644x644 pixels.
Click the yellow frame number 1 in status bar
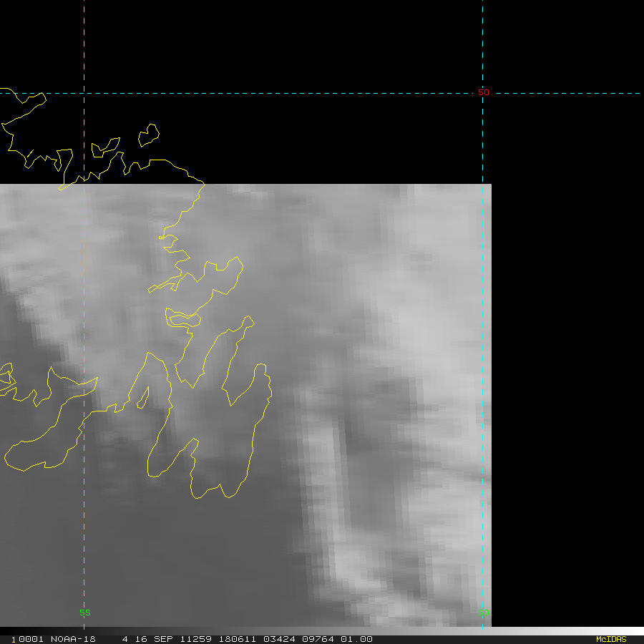click(x=14, y=639)
